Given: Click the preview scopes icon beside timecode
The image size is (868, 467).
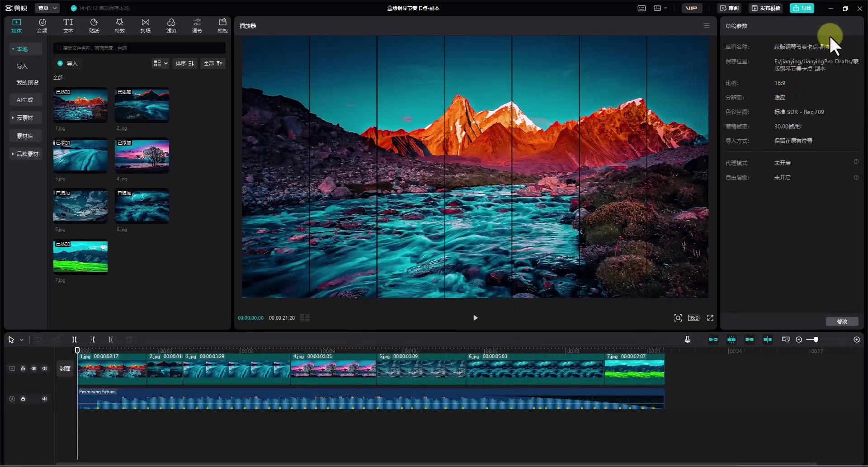Looking at the screenshot, I should pyautogui.click(x=305, y=318).
